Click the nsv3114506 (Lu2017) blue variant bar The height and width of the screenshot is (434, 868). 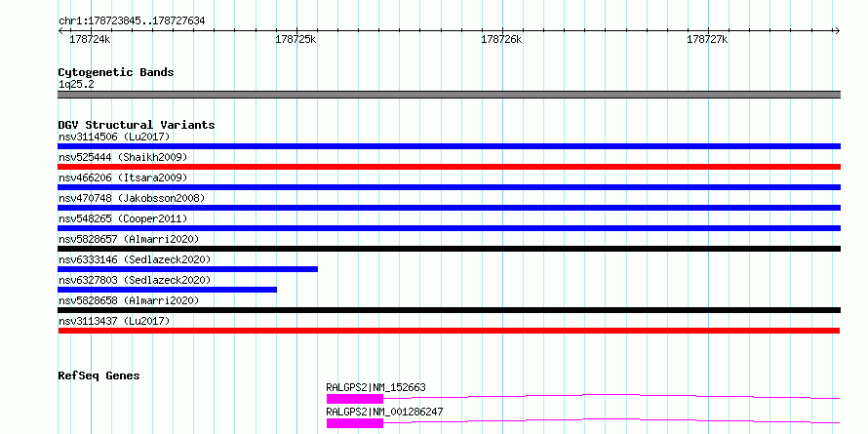pyautogui.click(x=449, y=146)
